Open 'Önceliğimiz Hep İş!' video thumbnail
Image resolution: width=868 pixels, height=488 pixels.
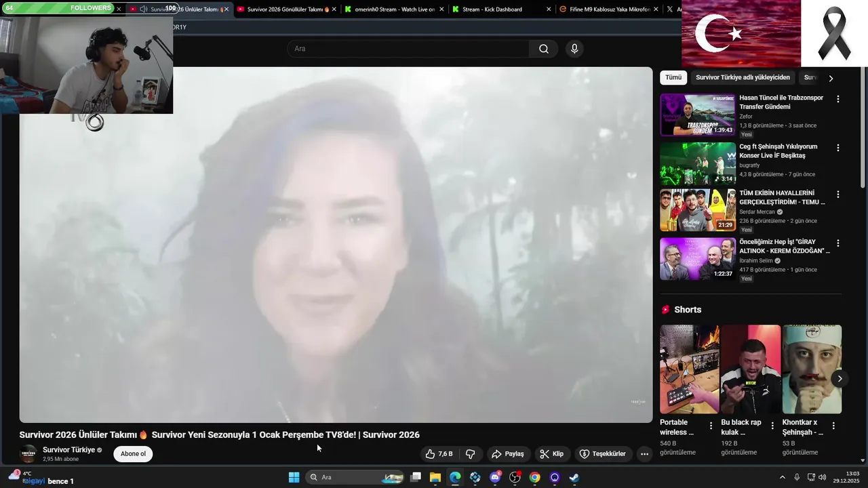coord(698,259)
